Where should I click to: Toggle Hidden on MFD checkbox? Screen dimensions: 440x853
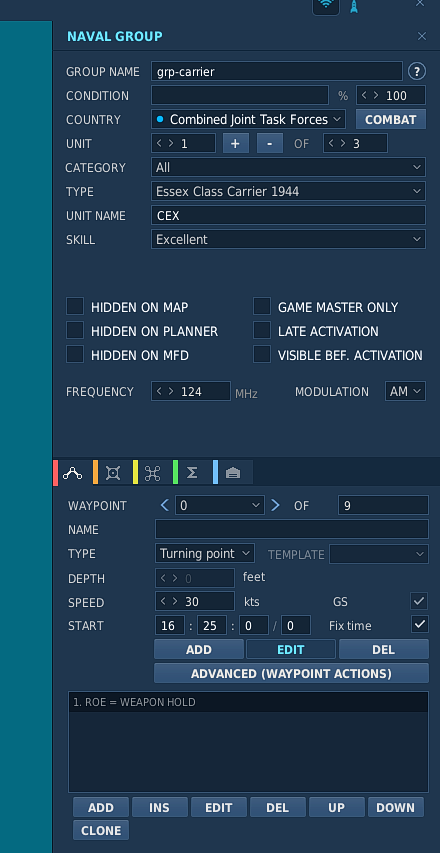(75, 354)
